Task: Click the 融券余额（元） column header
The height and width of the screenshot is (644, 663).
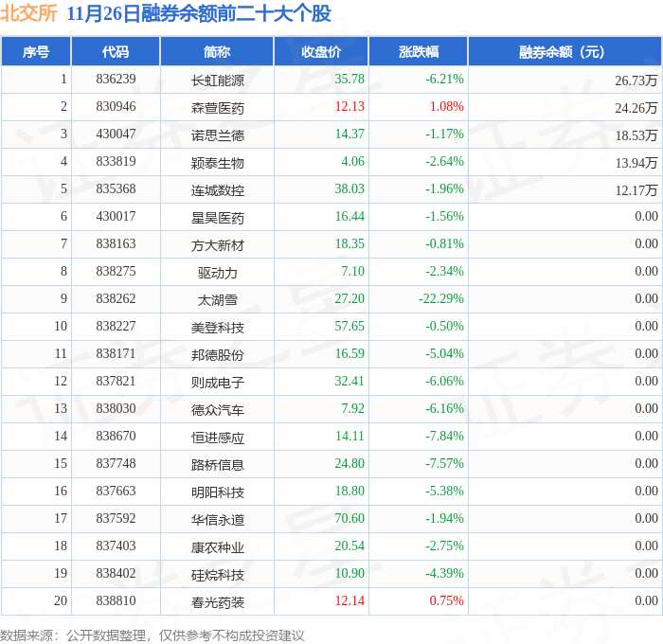Action: tap(564, 51)
